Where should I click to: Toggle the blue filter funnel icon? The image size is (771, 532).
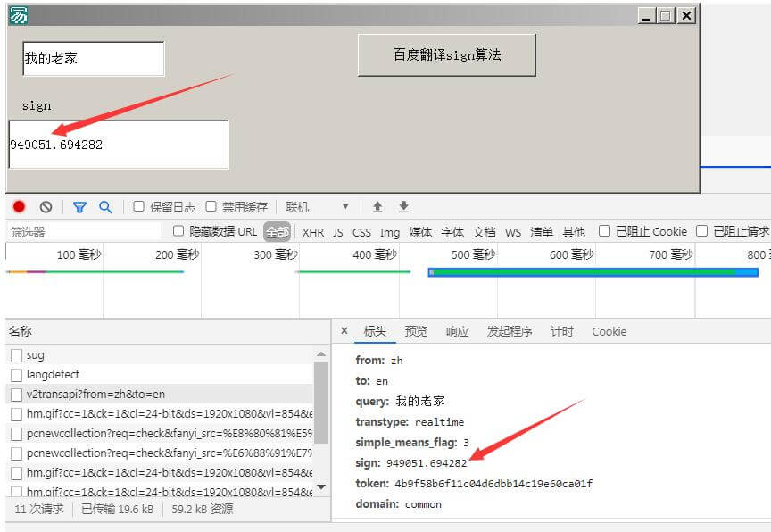[79, 207]
